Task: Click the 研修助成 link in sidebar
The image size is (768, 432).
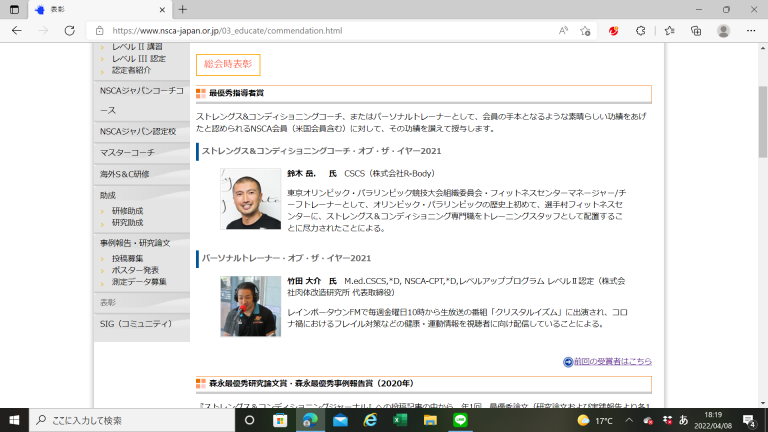Action: point(127,211)
